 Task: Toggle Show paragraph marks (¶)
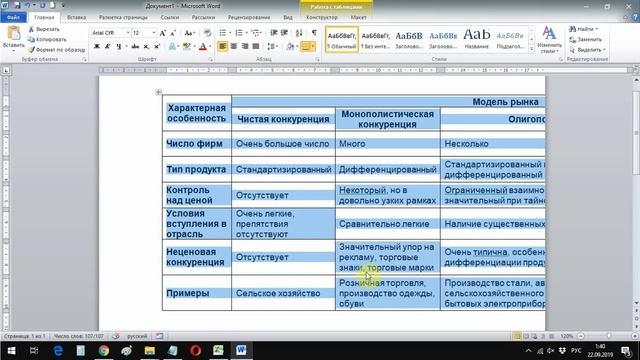pyautogui.click(x=314, y=33)
